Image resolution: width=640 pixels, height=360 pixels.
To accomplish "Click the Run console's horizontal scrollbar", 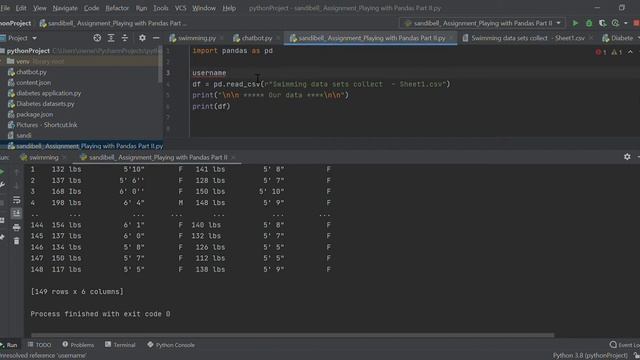I will click(x=292, y=336).
